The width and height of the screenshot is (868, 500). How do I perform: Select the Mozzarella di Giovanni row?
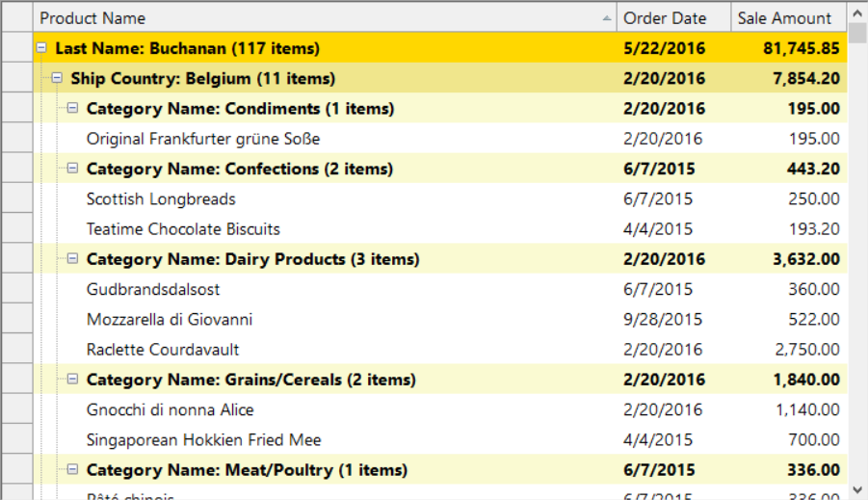coord(440,319)
